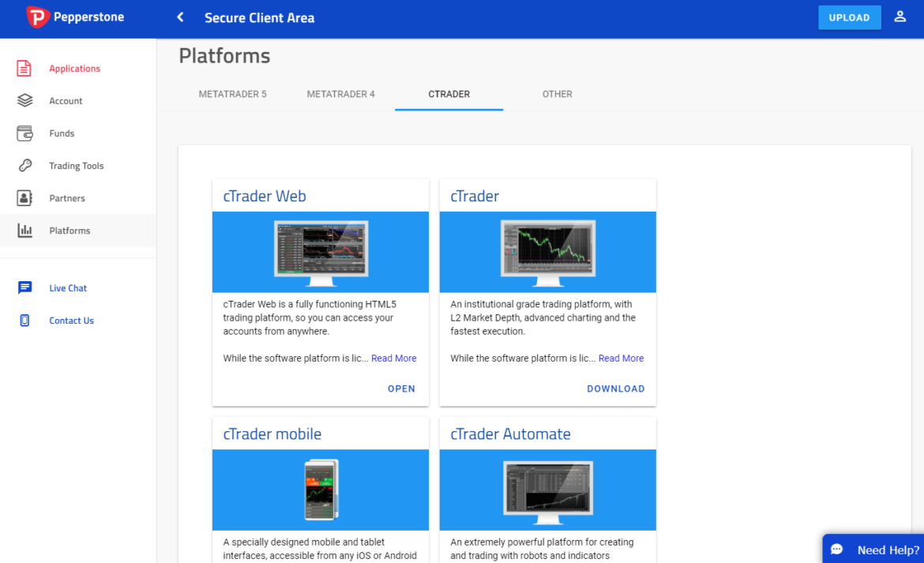The width and height of the screenshot is (924, 563).
Task: Click the cTrader Web preview image
Action: point(320,251)
